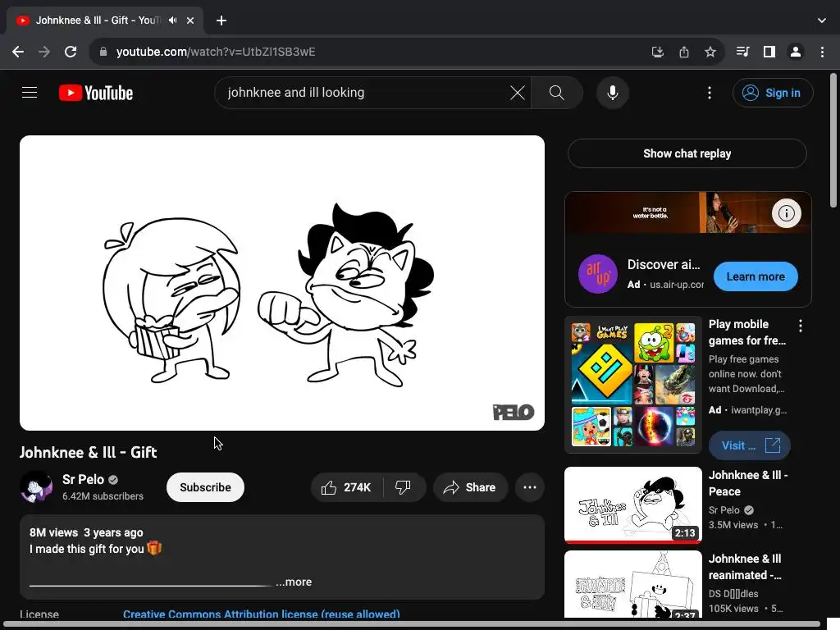840x630 pixels.
Task: Click the browser forward arrow
Action: [x=44, y=52]
